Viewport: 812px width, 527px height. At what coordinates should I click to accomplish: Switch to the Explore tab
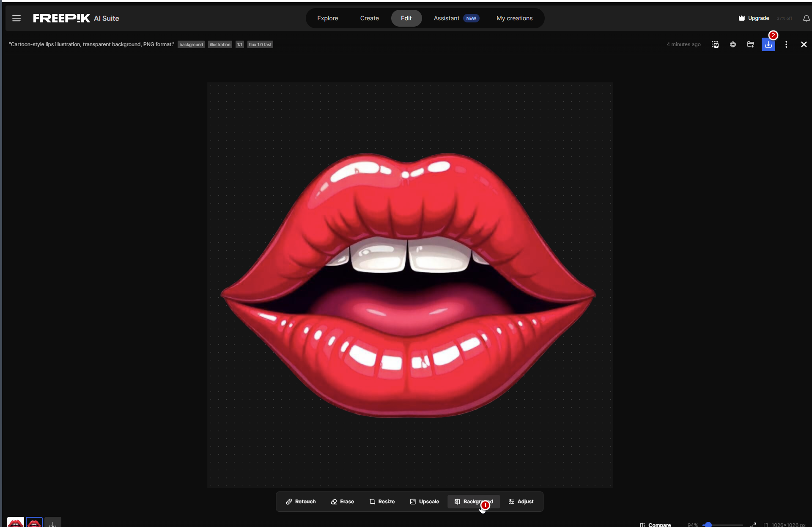[327, 18]
